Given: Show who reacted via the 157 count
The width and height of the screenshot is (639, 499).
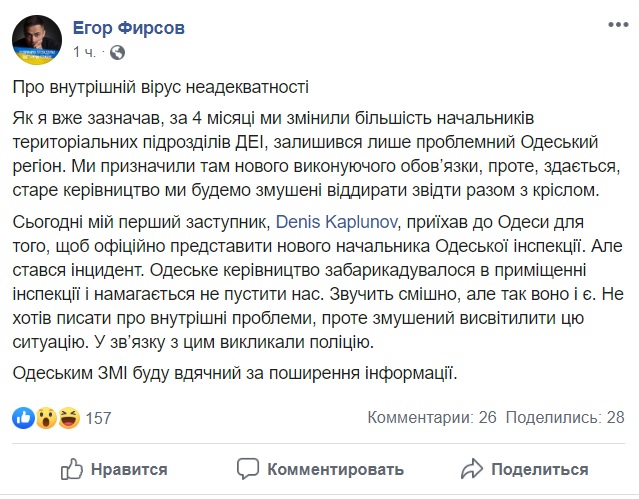Looking at the screenshot, I should [98, 418].
